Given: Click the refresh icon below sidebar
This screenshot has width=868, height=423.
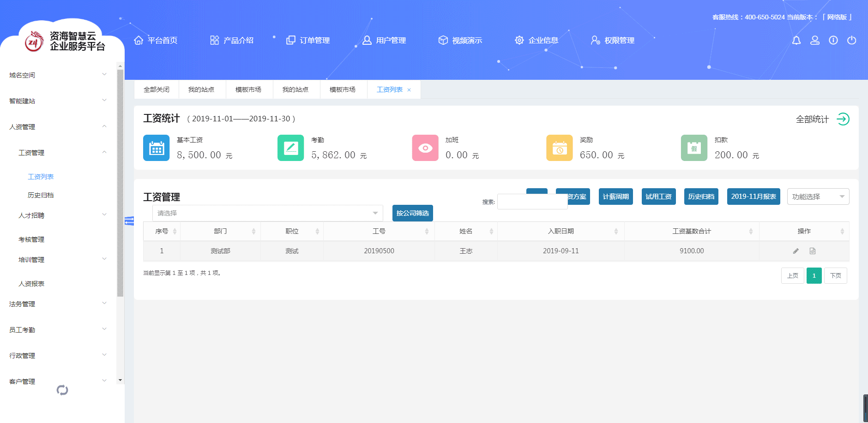Looking at the screenshot, I should (62, 390).
